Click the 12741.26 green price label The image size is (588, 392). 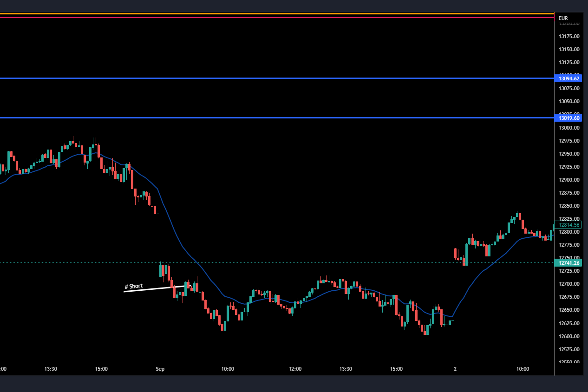pyautogui.click(x=568, y=263)
